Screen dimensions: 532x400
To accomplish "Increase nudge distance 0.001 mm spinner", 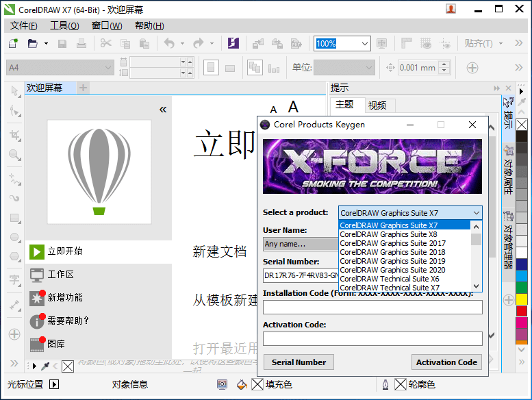I will click(444, 64).
